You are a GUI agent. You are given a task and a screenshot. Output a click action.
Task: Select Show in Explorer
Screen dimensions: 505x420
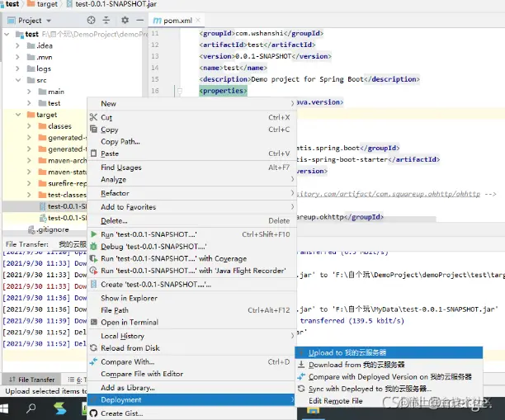click(x=192, y=298)
